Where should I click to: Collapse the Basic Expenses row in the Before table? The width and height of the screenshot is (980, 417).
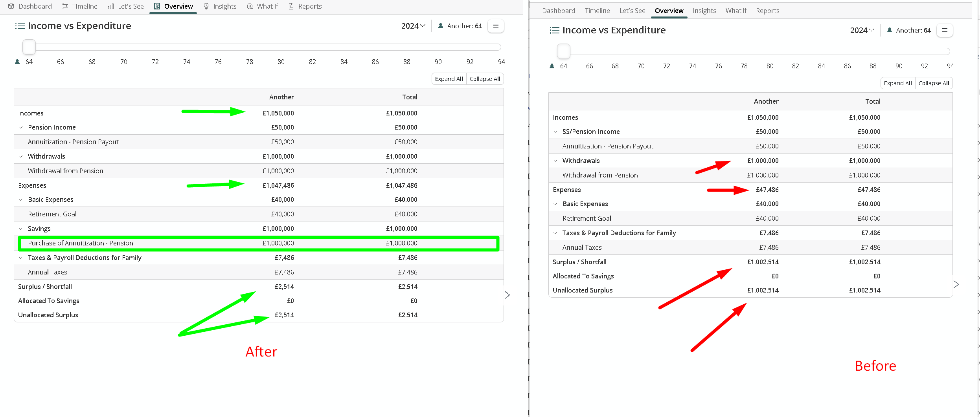[x=555, y=204]
